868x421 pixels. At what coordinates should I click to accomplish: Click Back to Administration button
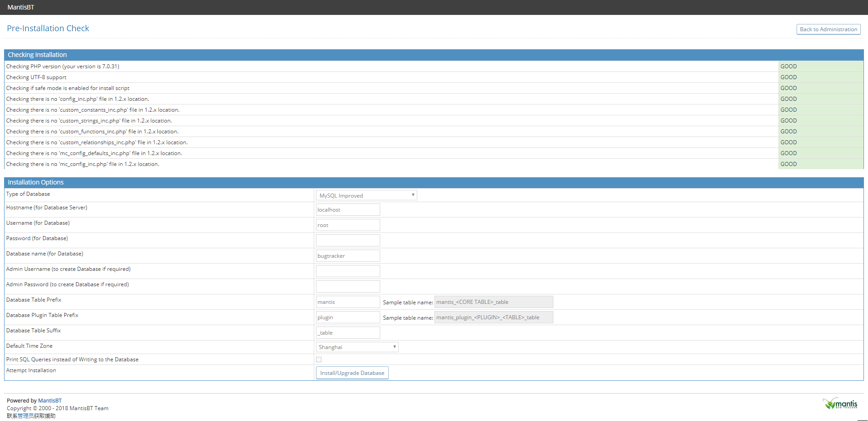pyautogui.click(x=828, y=29)
